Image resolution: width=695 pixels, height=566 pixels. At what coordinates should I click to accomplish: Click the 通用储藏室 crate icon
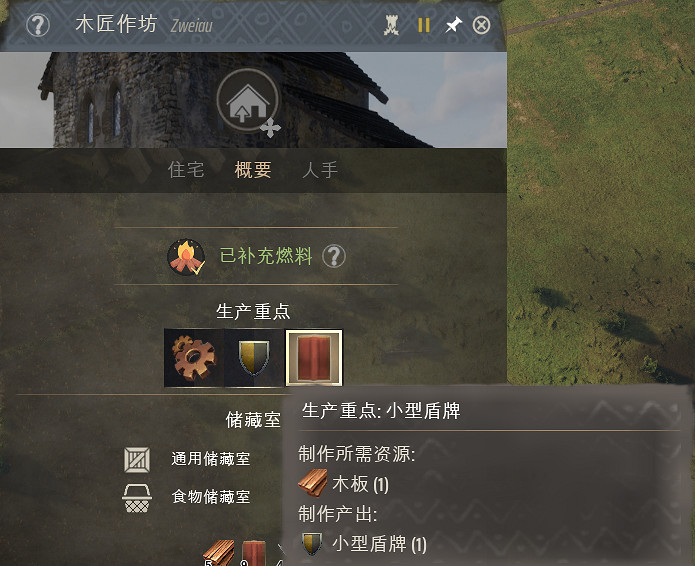(137, 460)
